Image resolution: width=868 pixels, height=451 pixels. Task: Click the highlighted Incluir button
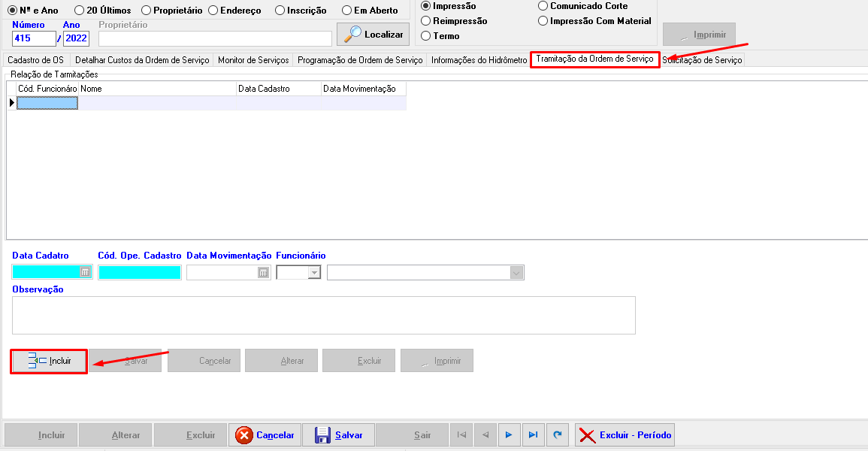click(49, 361)
